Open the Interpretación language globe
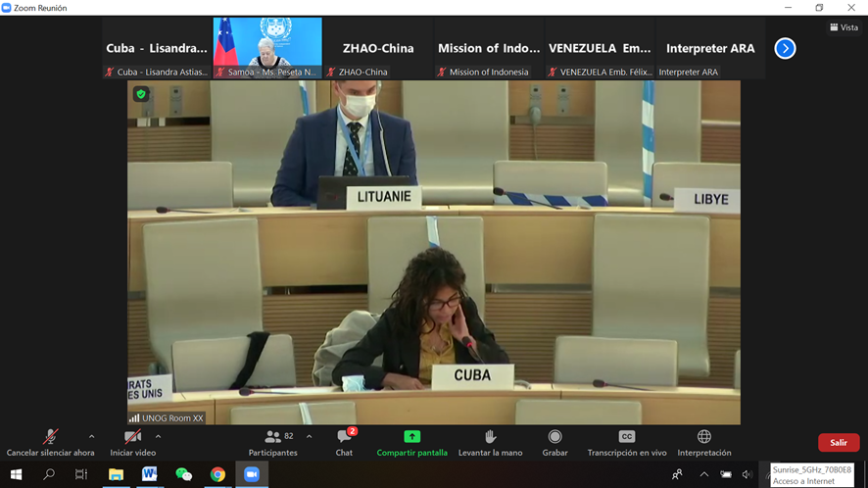Screen dimensions: 868x488 (704, 443)
